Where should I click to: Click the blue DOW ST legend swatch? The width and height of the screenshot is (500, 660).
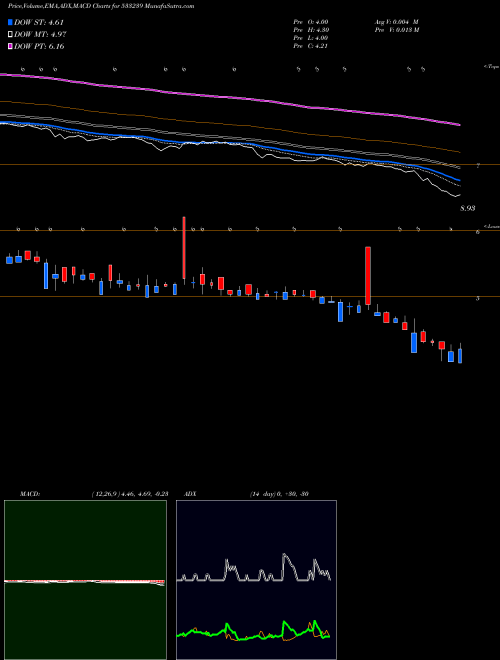(11, 22)
